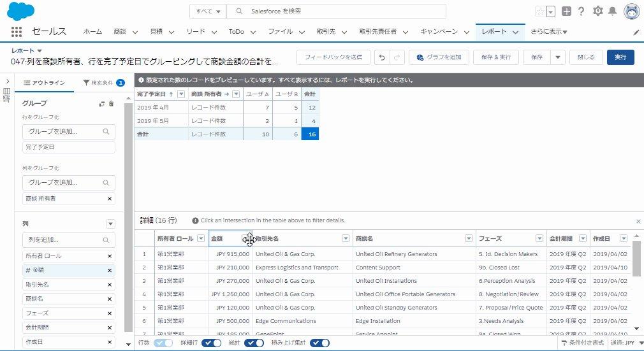Open the リード tab
The image size is (644, 351).
click(x=196, y=32)
